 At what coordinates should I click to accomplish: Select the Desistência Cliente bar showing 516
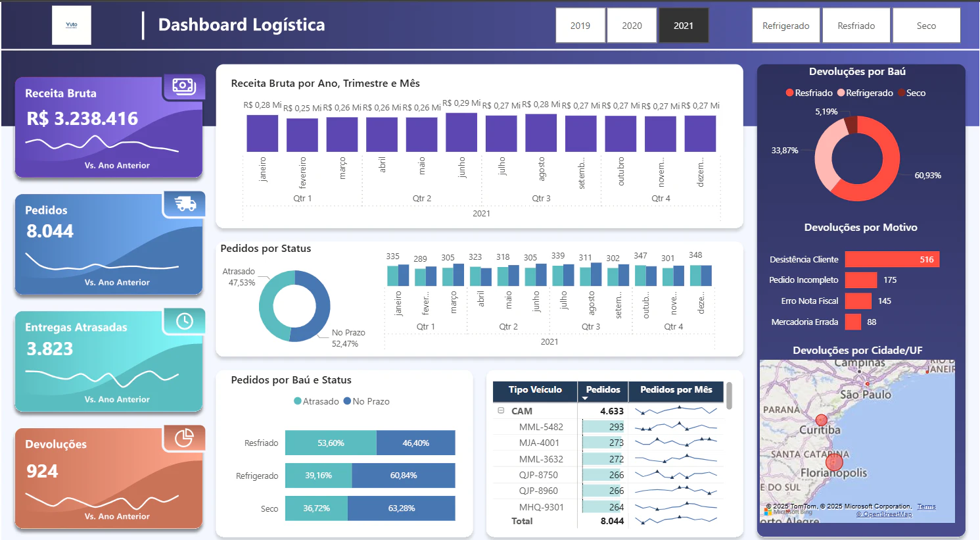point(892,259)
